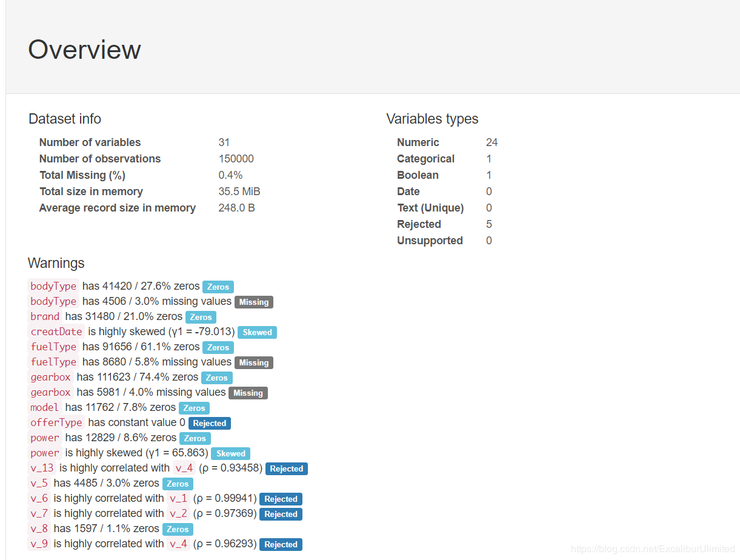Click the Zeros badge on bodyType row
The height and width of the screenshot is (560, 740).
point(218,287)
